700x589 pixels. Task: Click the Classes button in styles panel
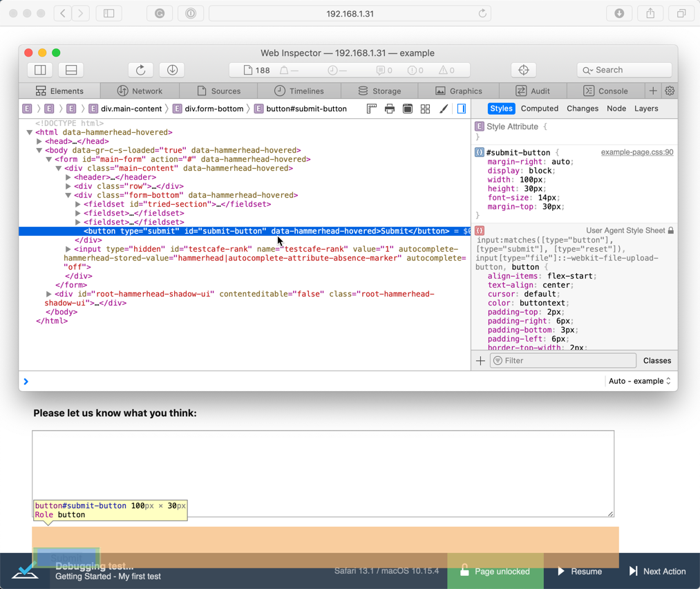(656, 360)
